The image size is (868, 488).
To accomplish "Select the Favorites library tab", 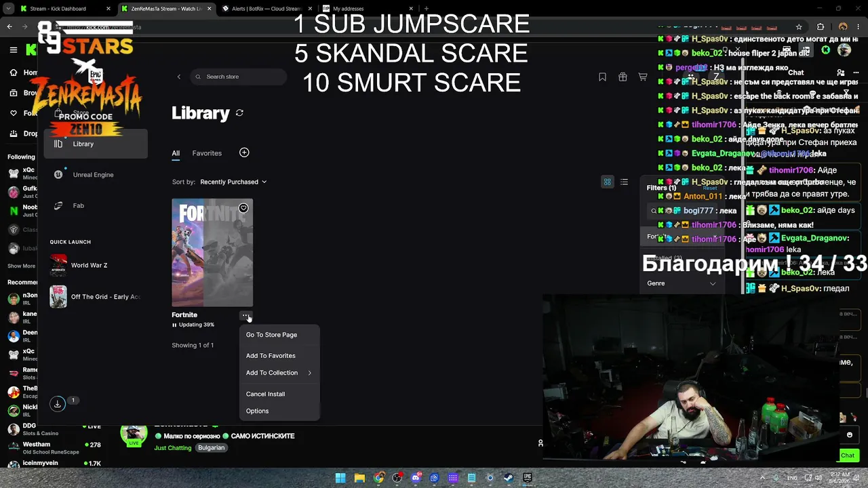I will (x=207, y=153).
